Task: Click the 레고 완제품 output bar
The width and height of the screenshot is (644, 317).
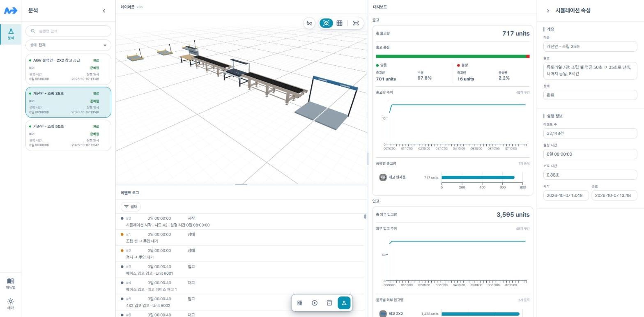Action: 478,177
